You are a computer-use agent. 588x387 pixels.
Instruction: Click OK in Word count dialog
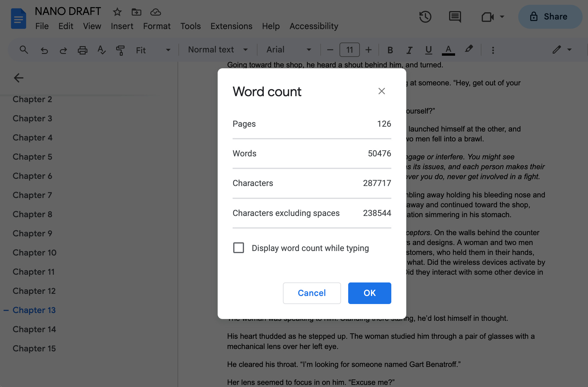(x=369, y=293)
